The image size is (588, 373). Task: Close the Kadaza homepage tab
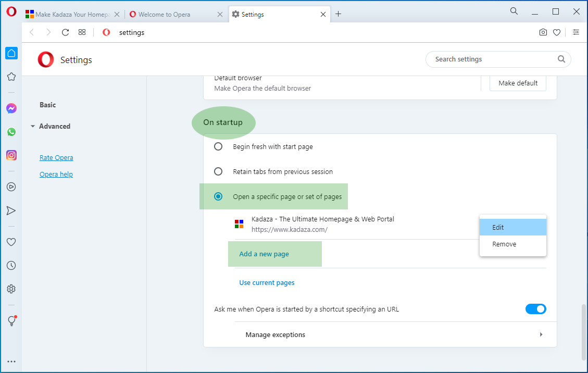117,14
